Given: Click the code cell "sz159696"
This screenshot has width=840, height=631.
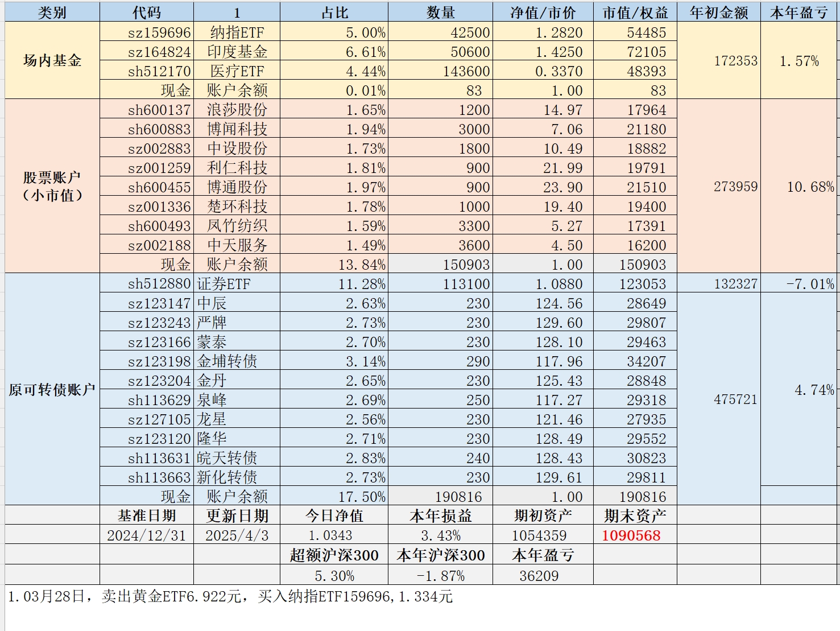Looking at the screenshot, I should point(147,32).
